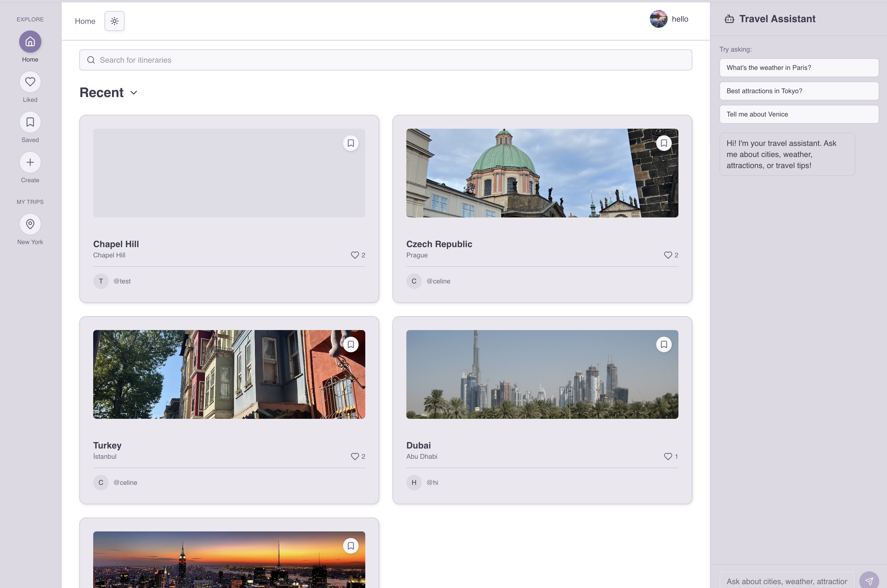Bookmark the Chapel Hill itinerary
The height and width of the screenshot is (588, 887).
(x=351, y=143)
